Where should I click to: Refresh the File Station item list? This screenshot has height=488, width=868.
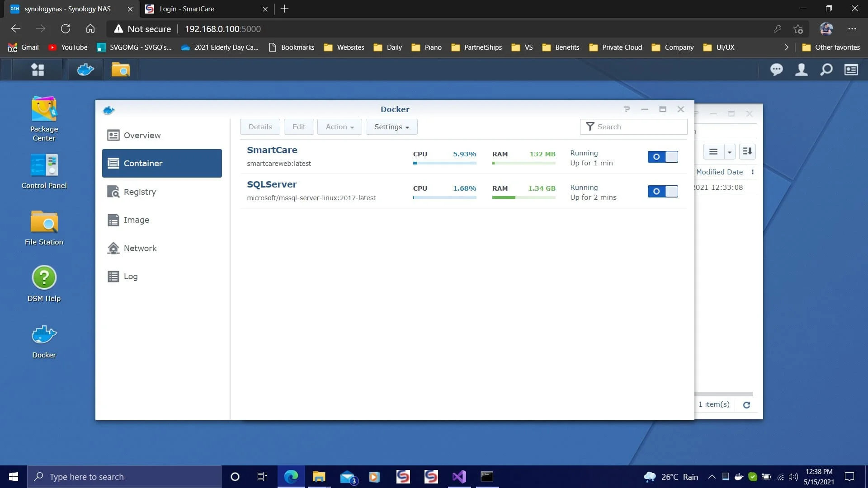coord(746,405)
